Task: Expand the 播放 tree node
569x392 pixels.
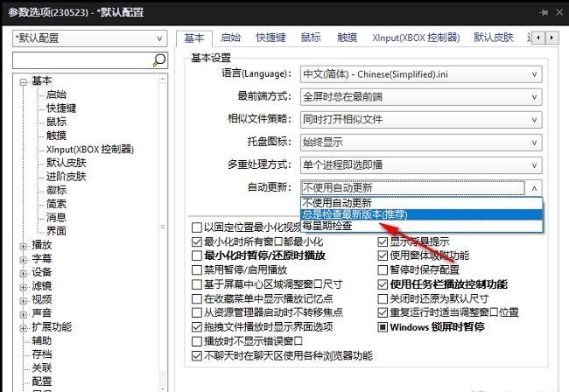Action: 23,245
